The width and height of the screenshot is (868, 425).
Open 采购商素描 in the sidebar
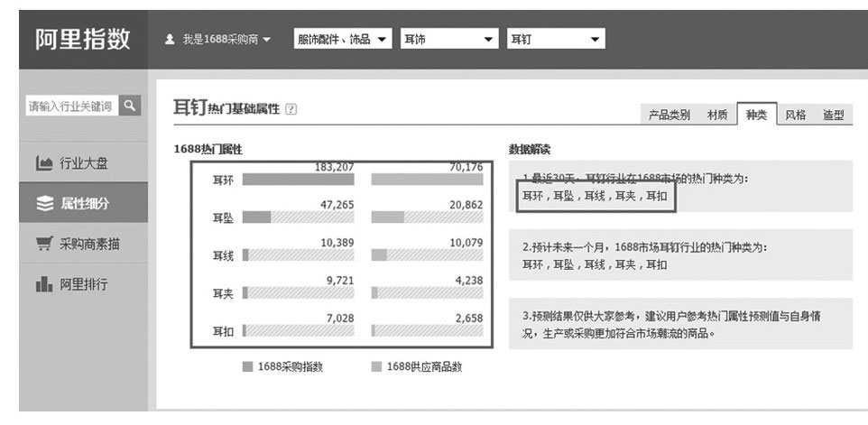click(83, 244)
